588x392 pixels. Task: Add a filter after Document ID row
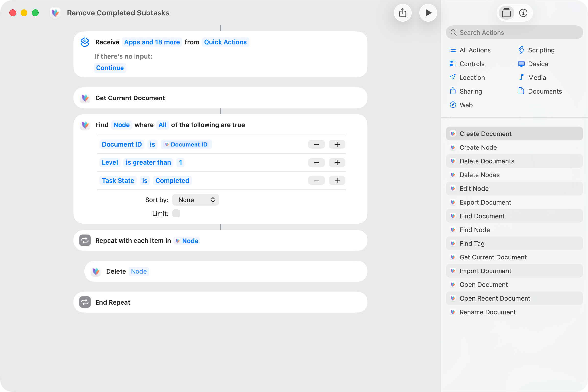pos(337,144)
